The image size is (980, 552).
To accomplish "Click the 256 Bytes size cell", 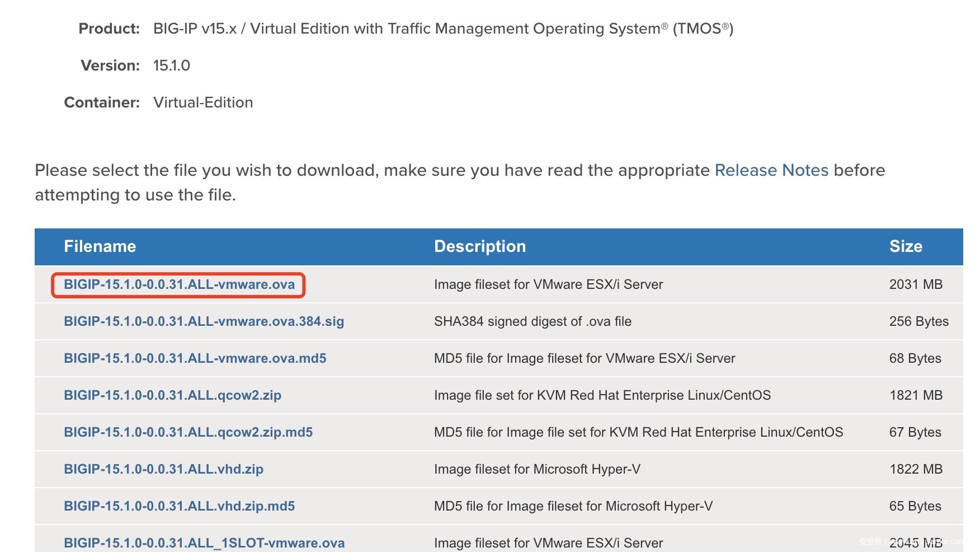I will [x=918, y=321].
